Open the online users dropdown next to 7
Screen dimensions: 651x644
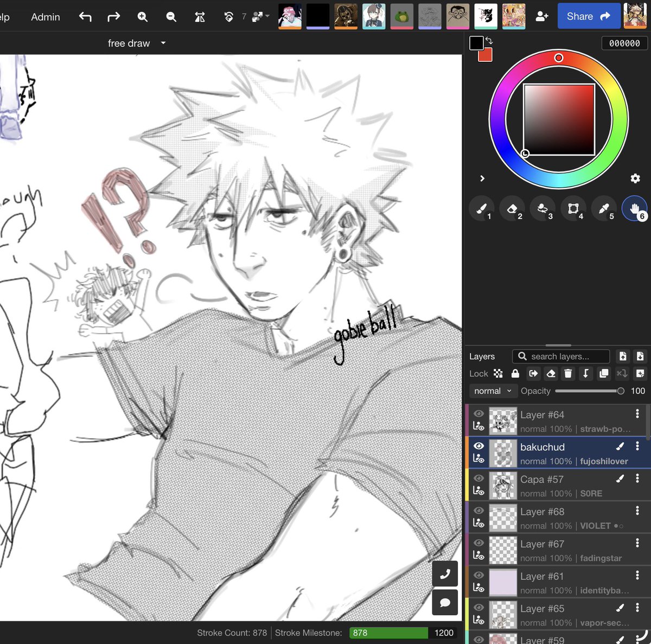261,17
